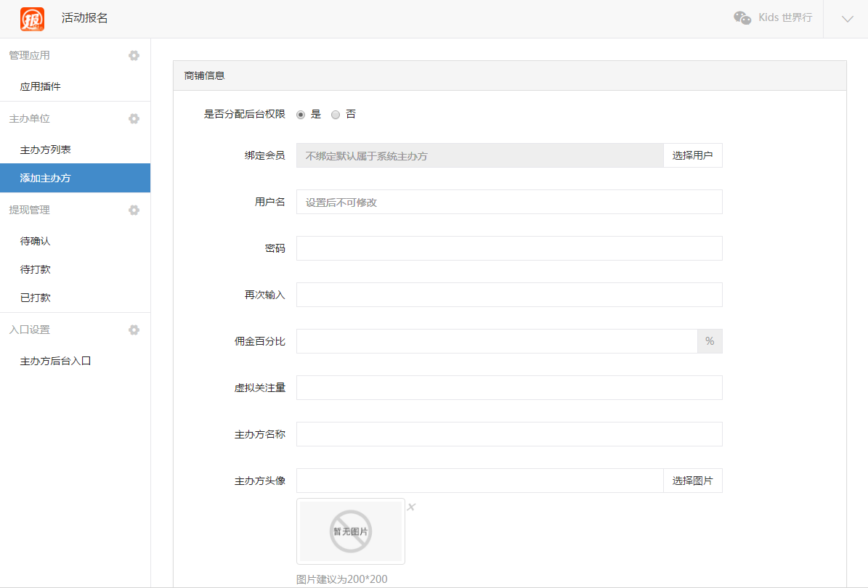Click the 入口设置 section header
This screenshot has height=588, width=868.
click(29, 330)
